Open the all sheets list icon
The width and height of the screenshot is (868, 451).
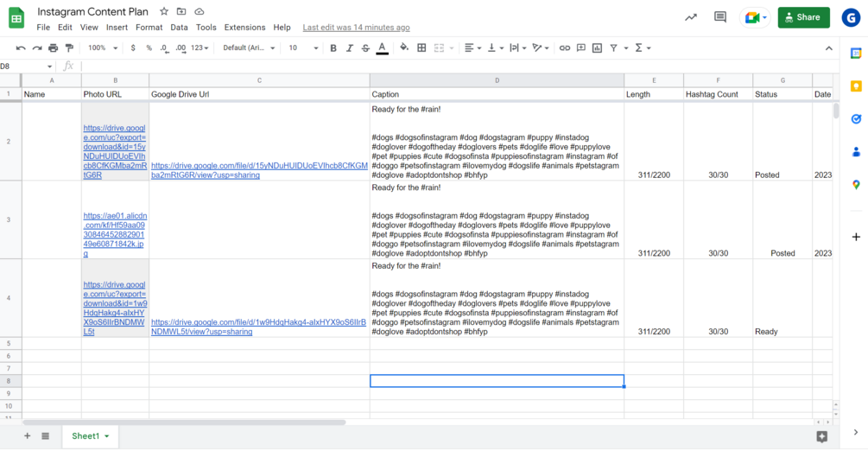46,436
